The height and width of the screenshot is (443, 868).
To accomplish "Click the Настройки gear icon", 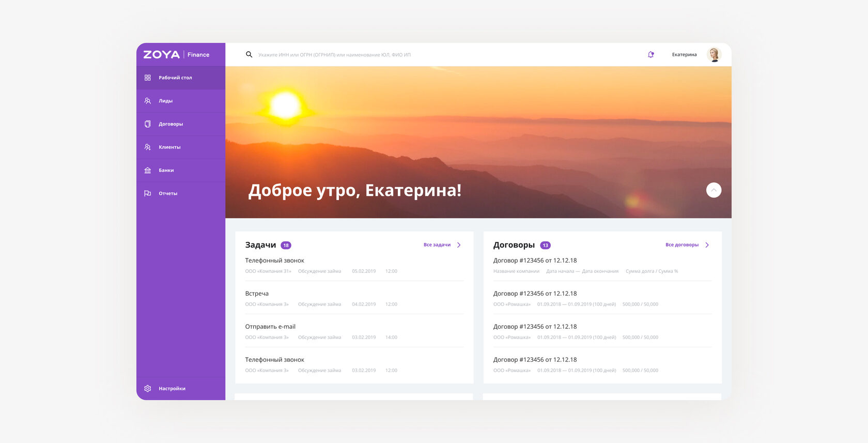I will tap(148, 389).
